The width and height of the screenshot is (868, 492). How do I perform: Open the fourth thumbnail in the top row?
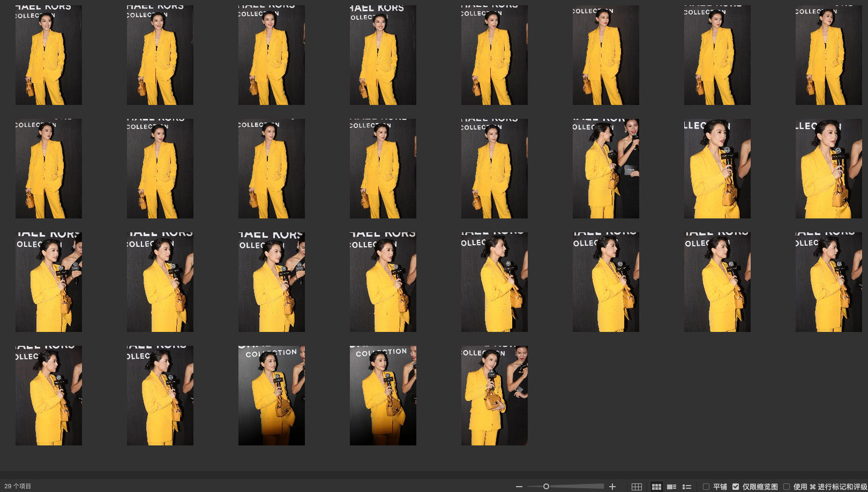pyautogui.click(x=383, y=55)
